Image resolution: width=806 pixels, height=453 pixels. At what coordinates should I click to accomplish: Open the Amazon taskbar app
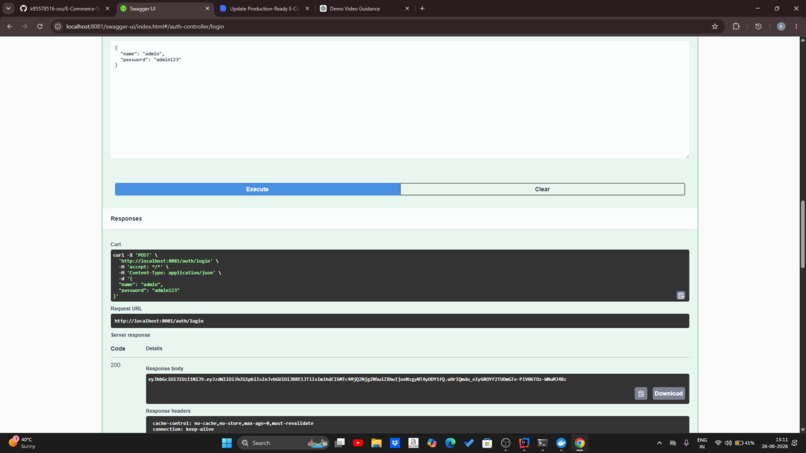[413, 443]
